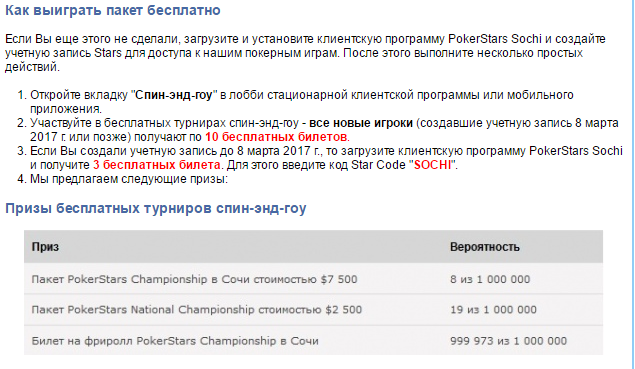The height and width of the screenshot is (369, 635).
Task: Click "учетную запись Stars" in the intro text
Action: tap(63, 53)
